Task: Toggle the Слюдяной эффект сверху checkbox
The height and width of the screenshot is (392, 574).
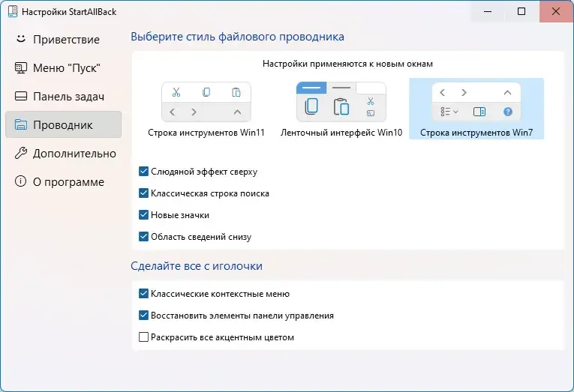Action: point(143,171)
